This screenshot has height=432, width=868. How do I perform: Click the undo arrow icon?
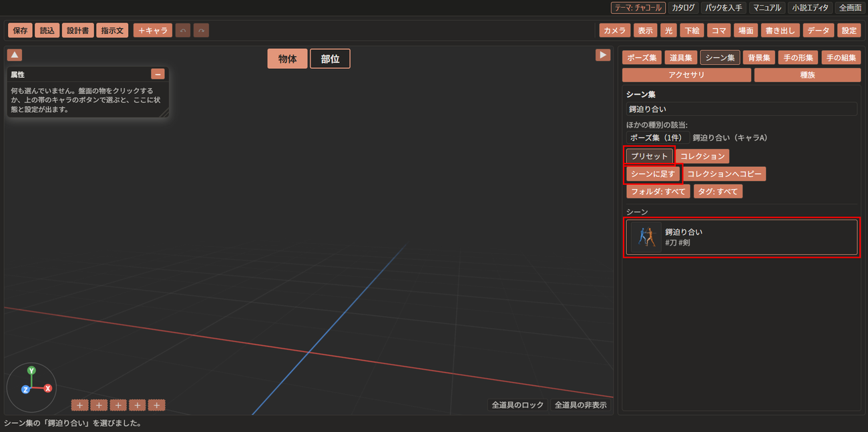182,31
